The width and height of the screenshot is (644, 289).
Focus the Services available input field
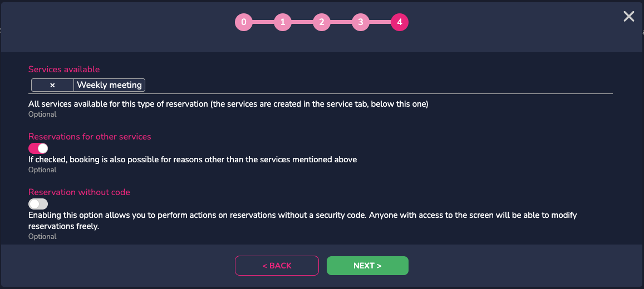378,85
